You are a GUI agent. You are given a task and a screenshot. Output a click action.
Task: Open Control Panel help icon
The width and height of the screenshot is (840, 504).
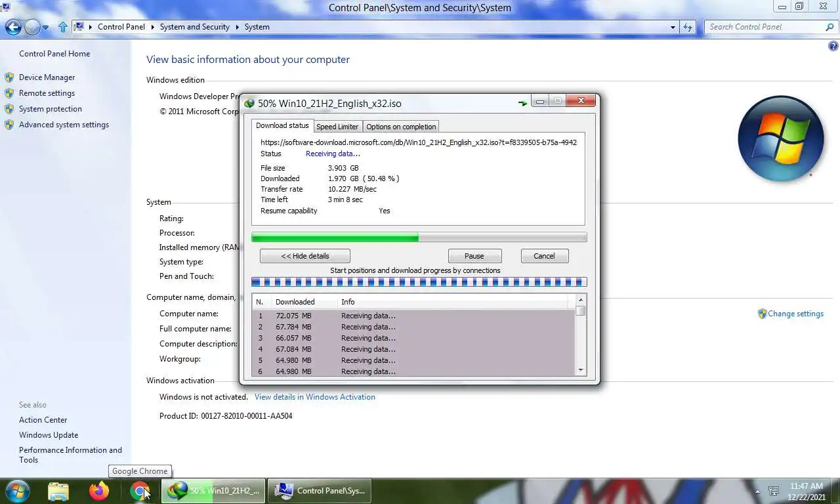[x=833, y=46]
